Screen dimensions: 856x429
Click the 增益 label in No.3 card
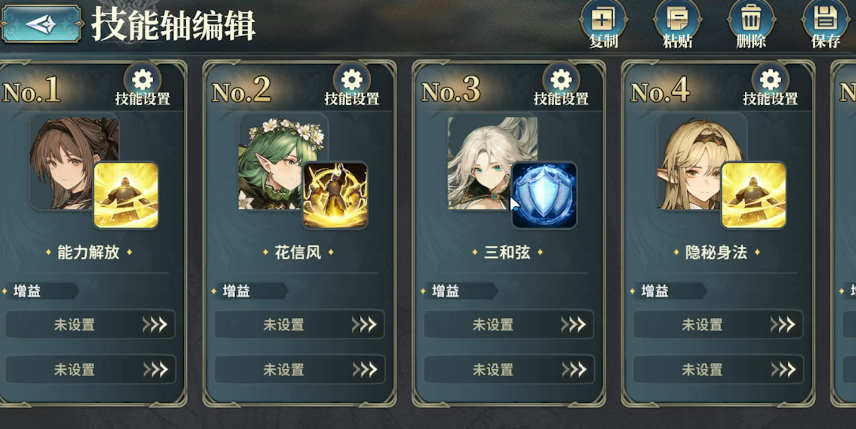click(x=445, y=291)
